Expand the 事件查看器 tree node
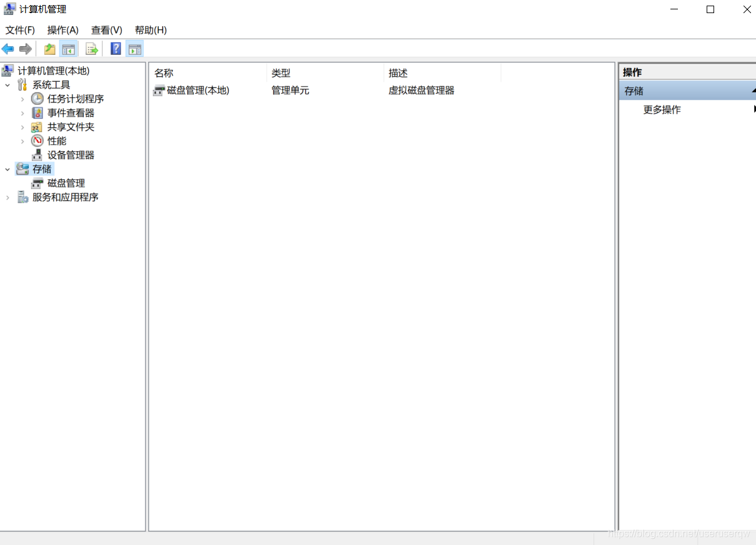 [22, 113]
